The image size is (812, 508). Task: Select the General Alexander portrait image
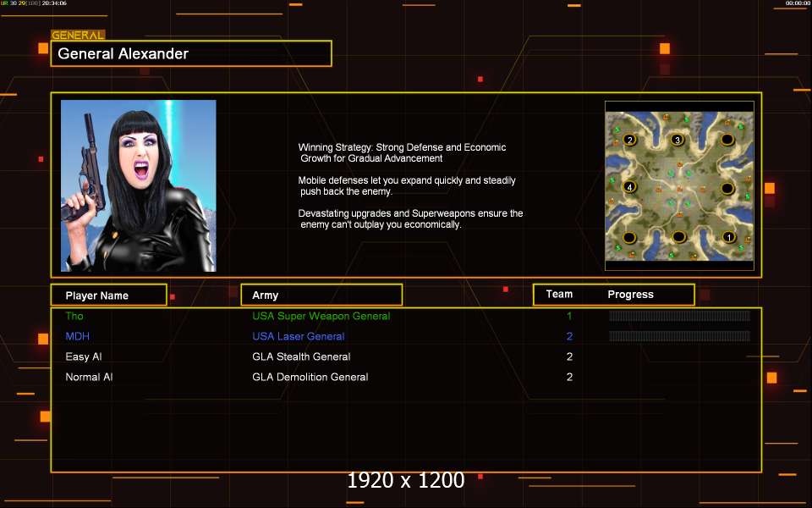tap(138, 185)
